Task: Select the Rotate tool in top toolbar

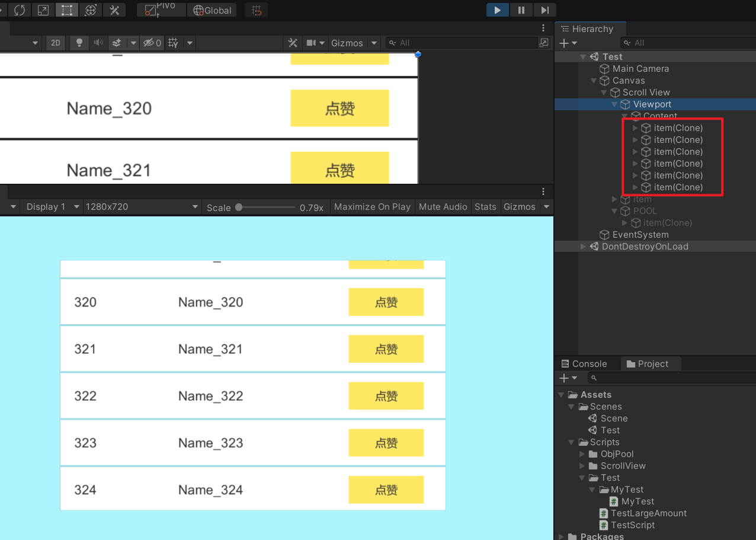Action: pyautogui.click(x=19, y=10)
